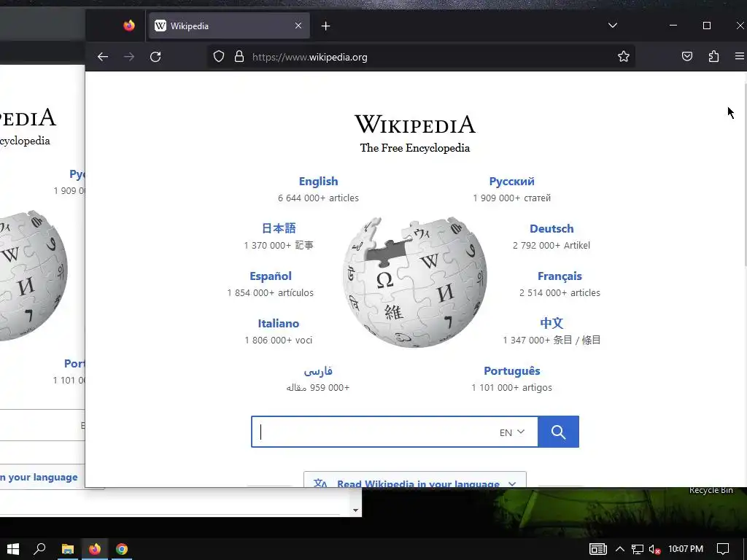Open network status tray icon
This screenshot has height=560, width=747.
coord(638,549)
